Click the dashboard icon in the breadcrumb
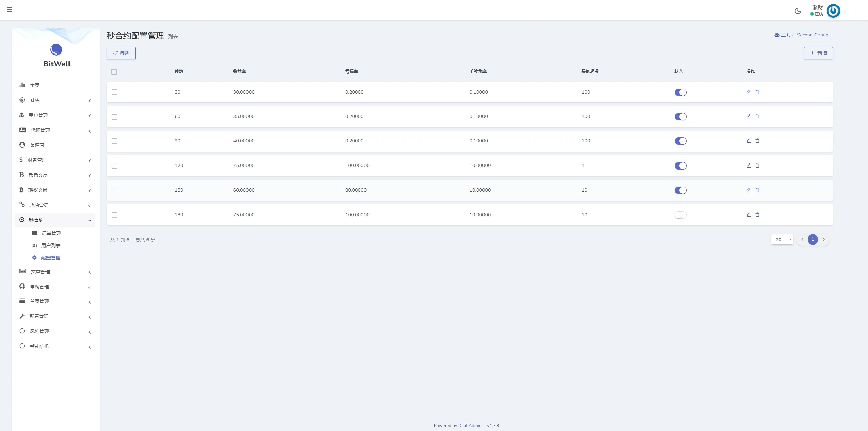Screen dimensions: 868x431 click(x=777, y=35)
